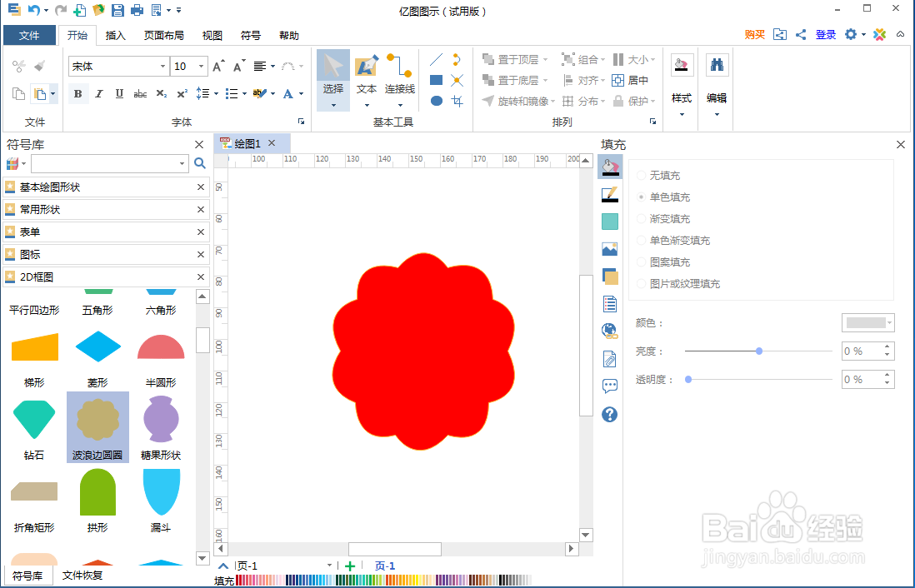Activate the crop tool
This screenshot has height=588, width=915.
(x=457, y=101)
